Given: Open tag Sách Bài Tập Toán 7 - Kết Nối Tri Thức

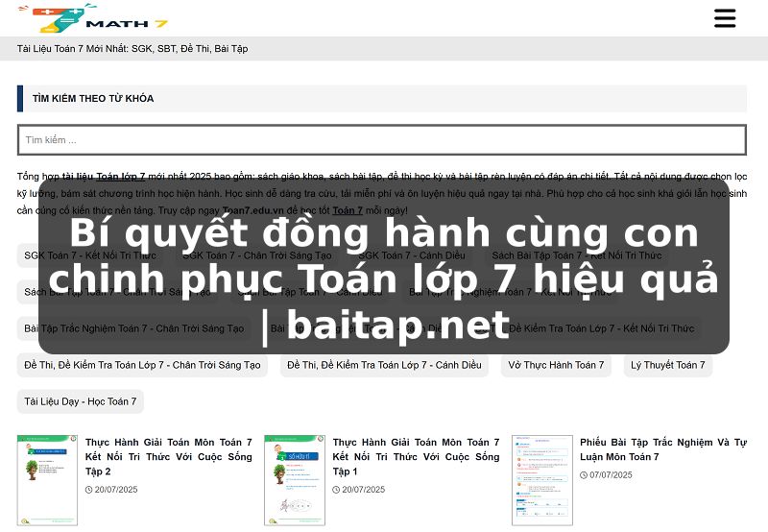Looking at the screenshot, I should [x=577, y=255].
